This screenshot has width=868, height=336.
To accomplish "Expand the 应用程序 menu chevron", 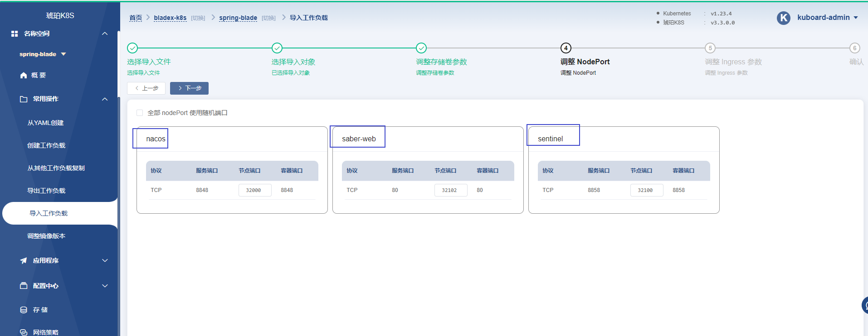I will click(x=105, y=260).
